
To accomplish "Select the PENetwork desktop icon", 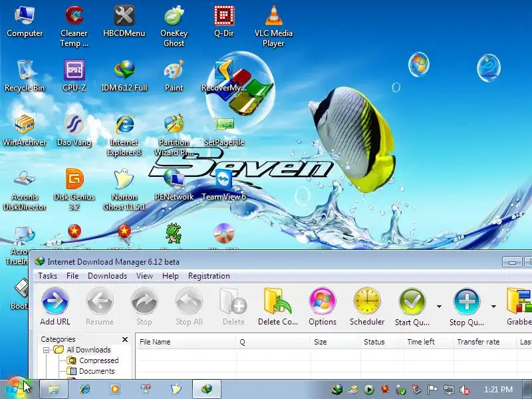I will [174, 185].
